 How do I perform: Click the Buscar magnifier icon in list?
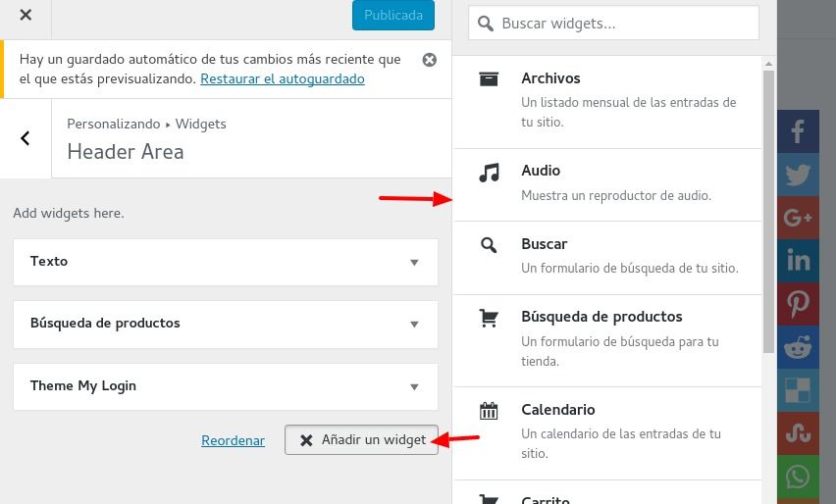click(489, 245)
